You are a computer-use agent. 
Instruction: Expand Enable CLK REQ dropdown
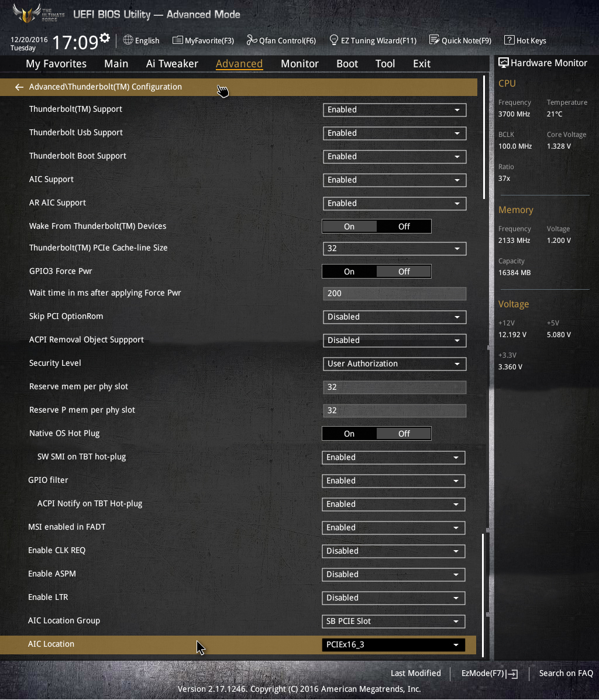[394, 551]
